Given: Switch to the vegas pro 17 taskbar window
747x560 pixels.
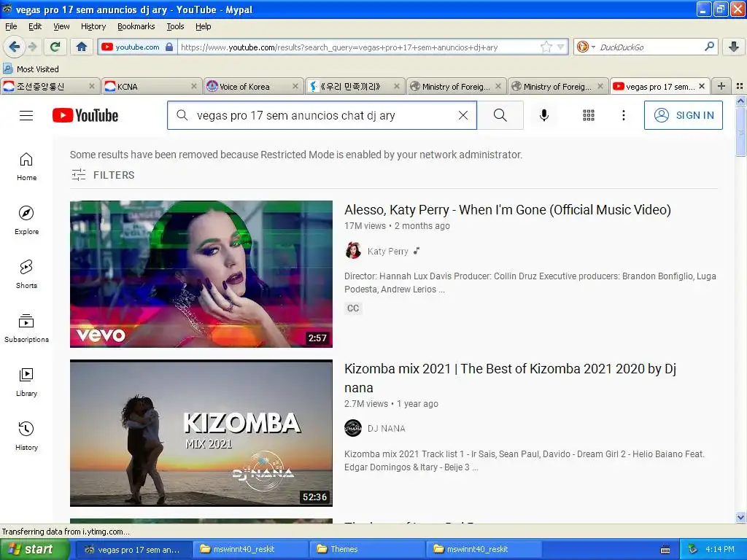Looking at the screenshot, I should [135, 549].
